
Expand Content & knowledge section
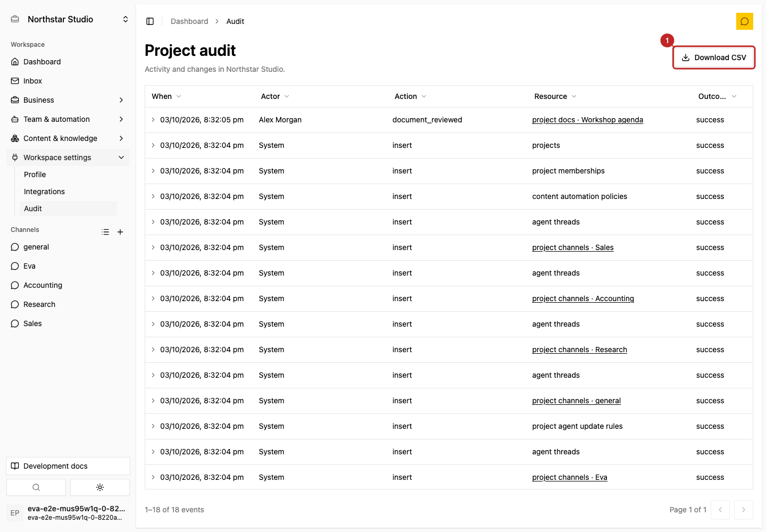(68, 138)
